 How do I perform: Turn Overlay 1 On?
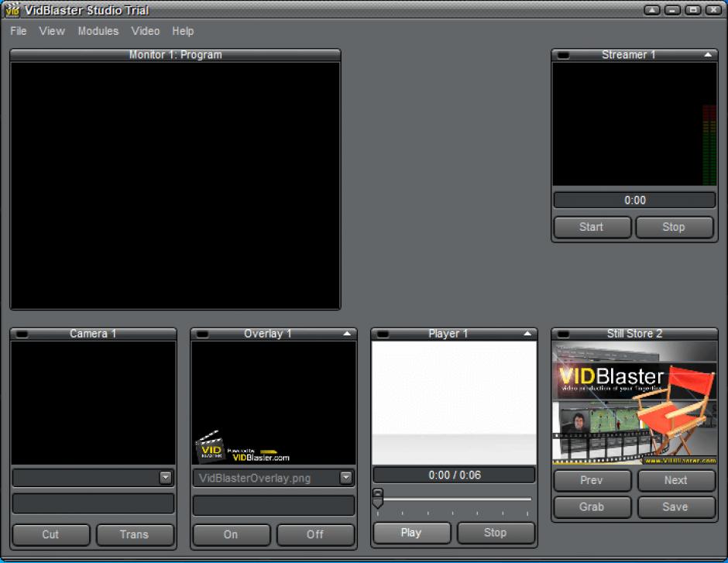coord(232,534)
